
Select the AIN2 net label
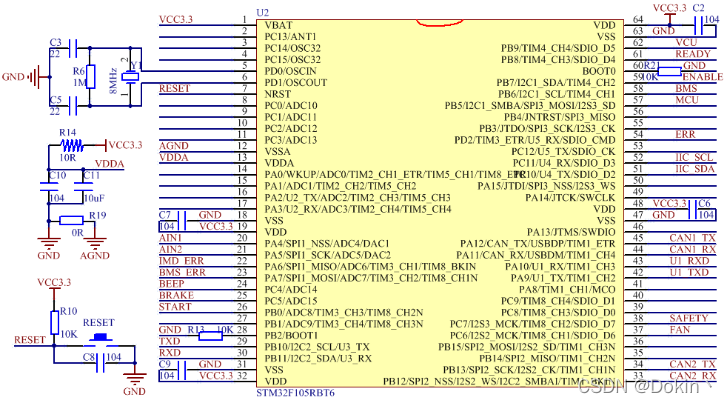click(171, 249)
